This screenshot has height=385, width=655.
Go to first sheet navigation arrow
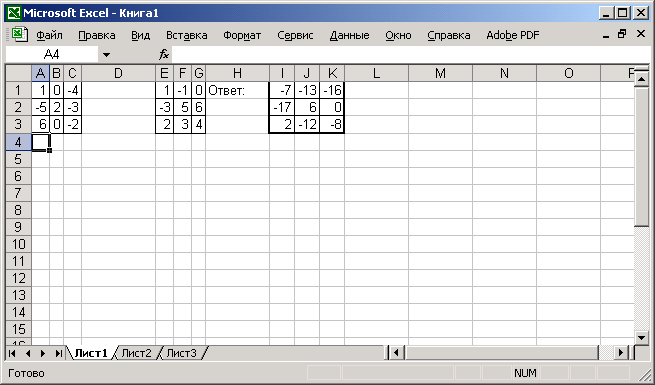tap(12, 353)
